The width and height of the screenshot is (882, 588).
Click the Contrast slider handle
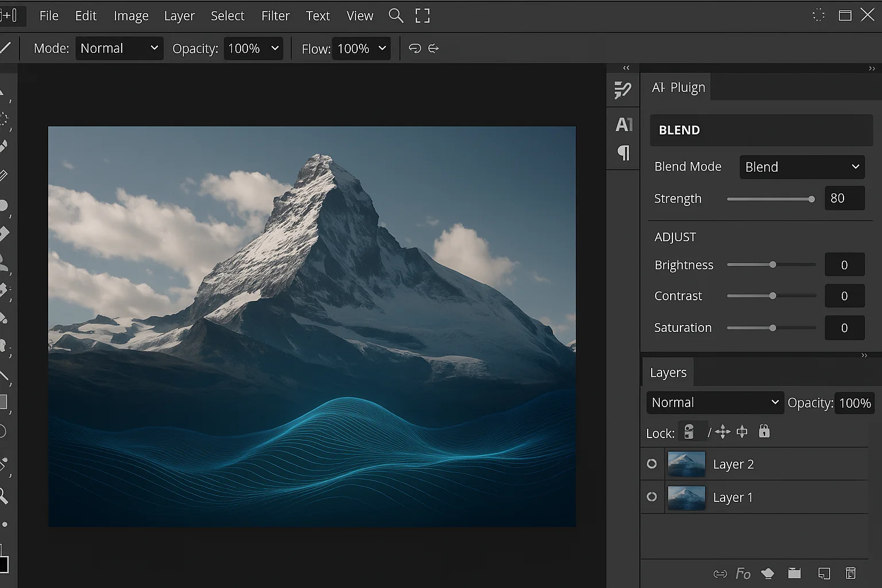click(x=773, y=296)
